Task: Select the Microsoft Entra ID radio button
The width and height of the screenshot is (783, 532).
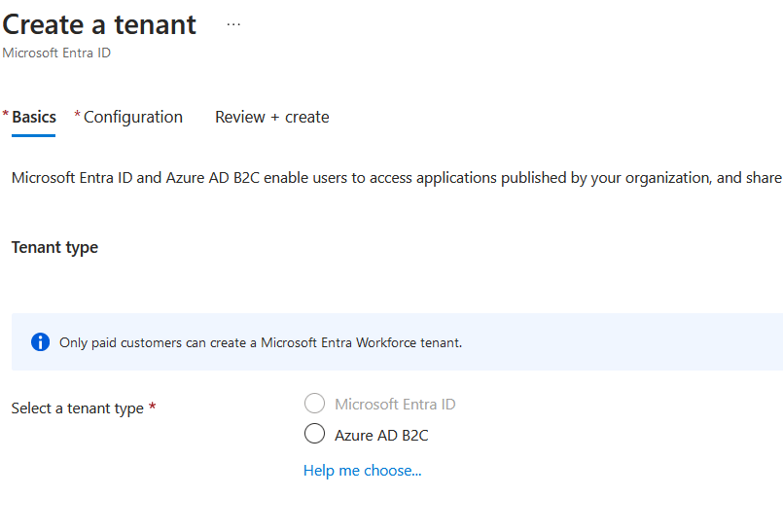Action: 314,403
